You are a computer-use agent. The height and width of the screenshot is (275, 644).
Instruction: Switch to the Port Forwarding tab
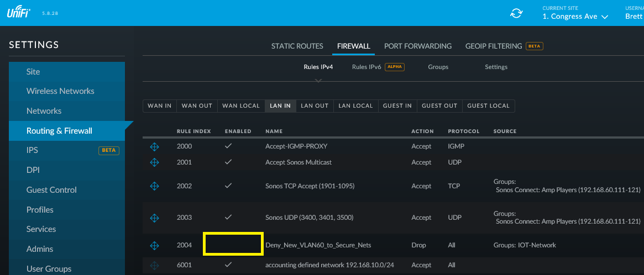(418, 46)
